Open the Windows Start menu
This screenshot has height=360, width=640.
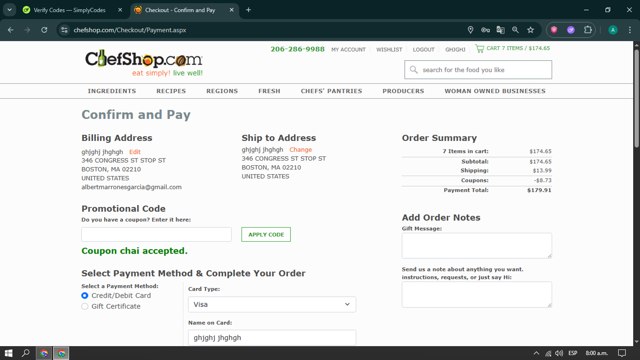point(8,353)
